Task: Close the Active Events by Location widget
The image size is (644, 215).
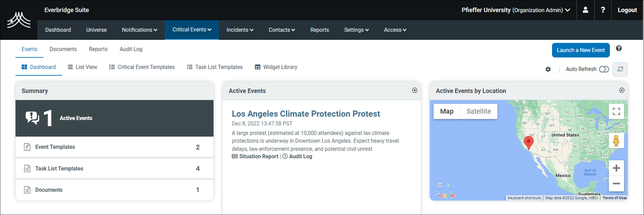Action: pos(621,90)
